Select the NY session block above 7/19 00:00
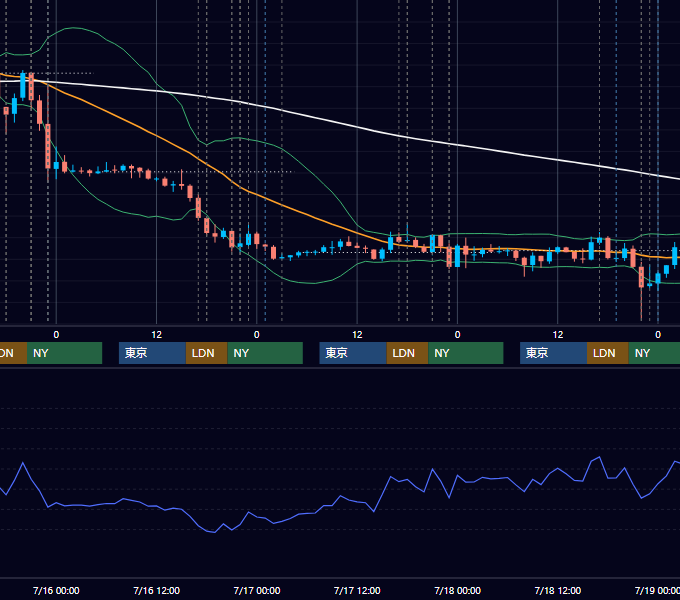 (654, 353)
